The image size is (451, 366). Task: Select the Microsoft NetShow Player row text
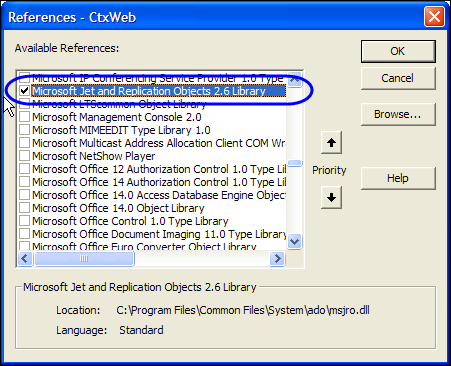coord(94,156)
